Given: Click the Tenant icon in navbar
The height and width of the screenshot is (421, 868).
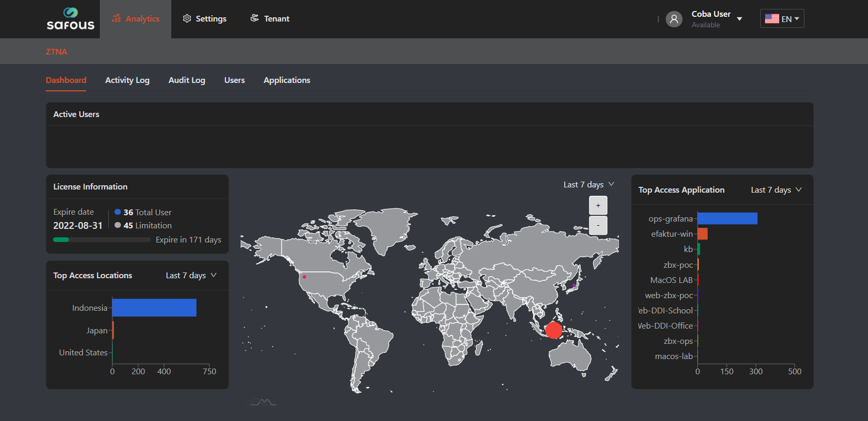Looking at the screenshot, I should [255, 18].
